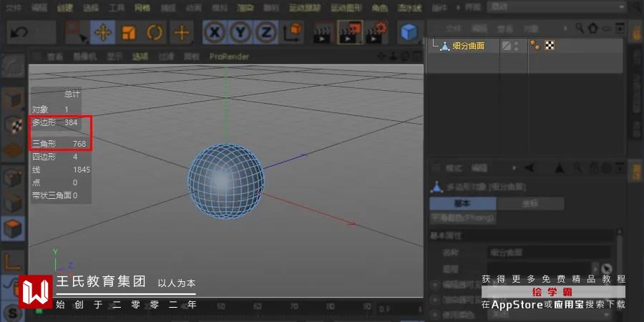Open viewport 查看 menu
This screenshot has width=644, height=322.
click(54, 57)
